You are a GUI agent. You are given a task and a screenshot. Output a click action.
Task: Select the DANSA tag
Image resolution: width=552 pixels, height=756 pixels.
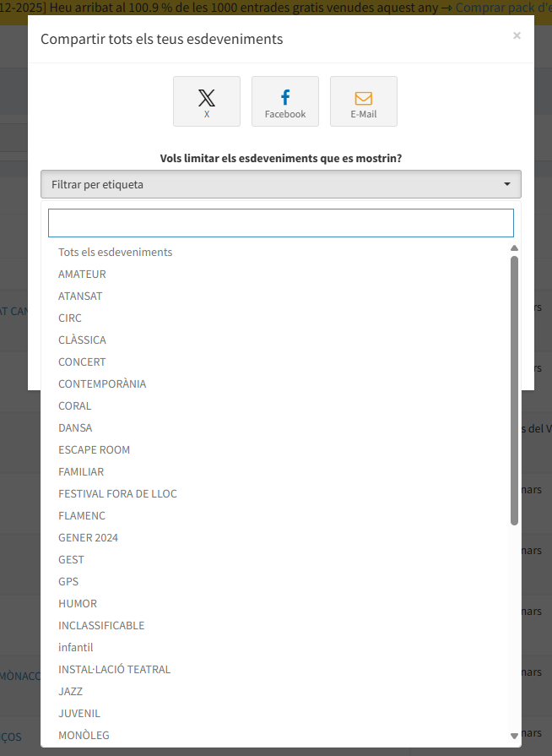pyautogui.click(x=75, y=428)
